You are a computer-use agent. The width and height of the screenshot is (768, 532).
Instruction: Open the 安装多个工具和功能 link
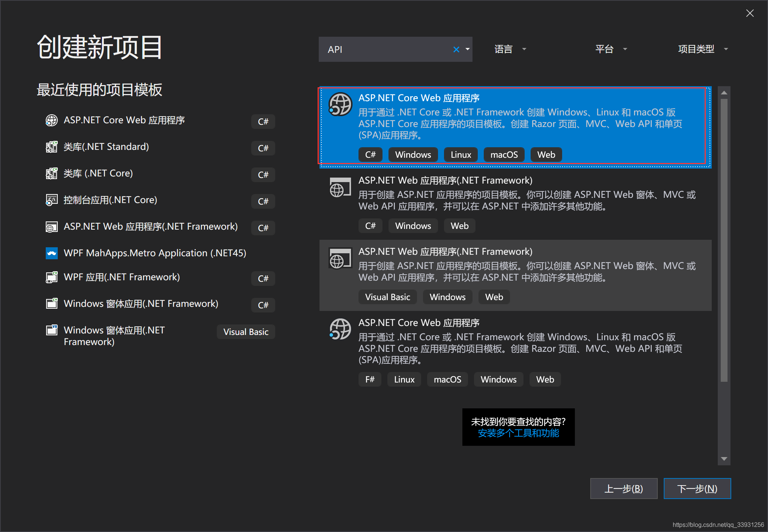coord(518,433)
